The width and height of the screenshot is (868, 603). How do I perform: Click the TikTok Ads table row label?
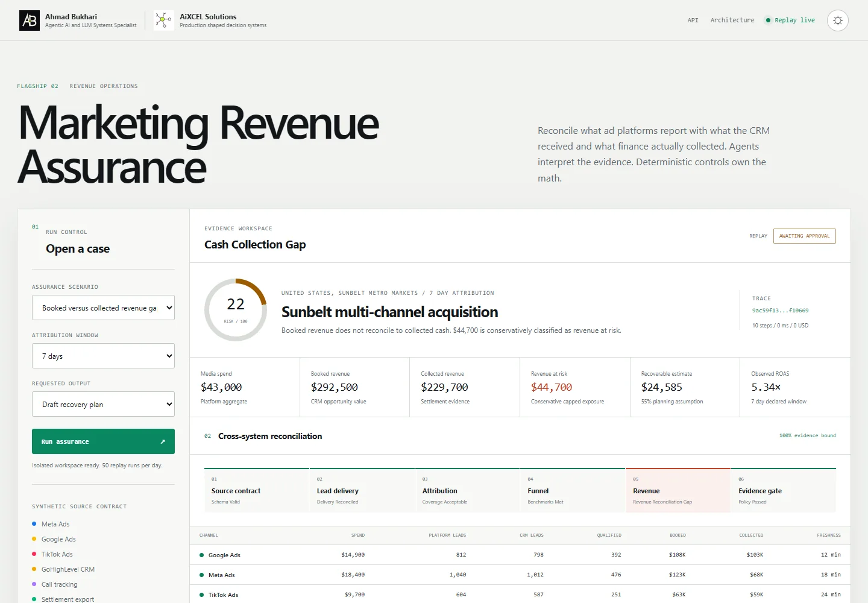pos(223,595)
